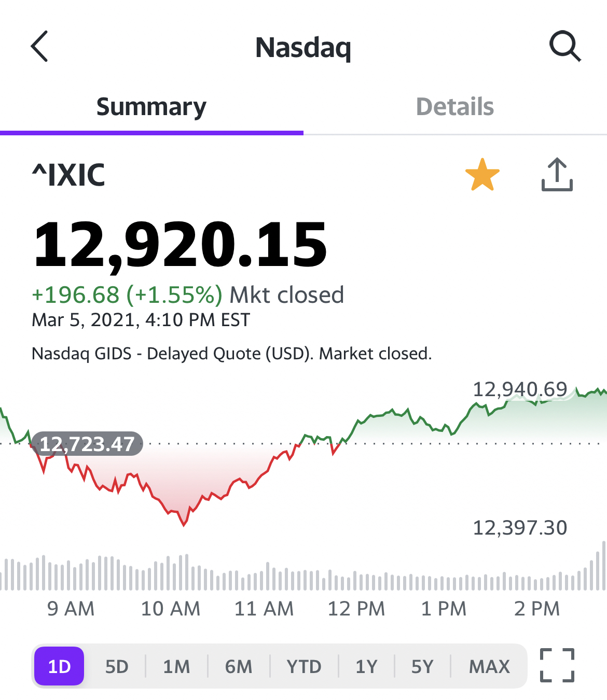Tap the chart's lowest red dip
The height and width of the screenshot is (700, 607).
tap(184, 524)
